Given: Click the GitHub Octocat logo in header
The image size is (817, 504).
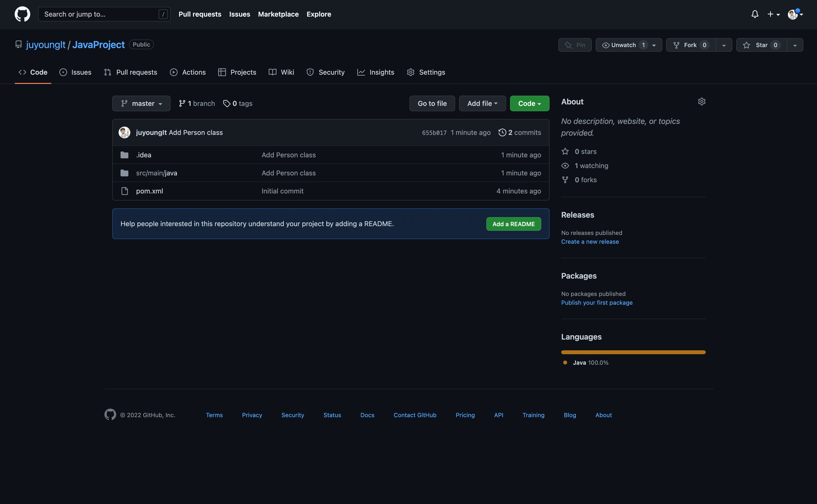Looking at the screenshot, I should coord(22,14).
